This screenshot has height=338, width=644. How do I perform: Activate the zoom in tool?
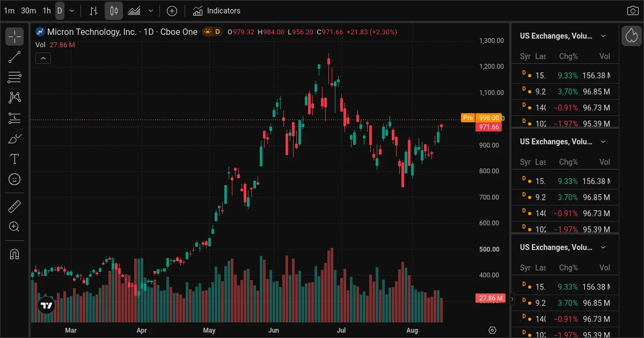point(14,227)
